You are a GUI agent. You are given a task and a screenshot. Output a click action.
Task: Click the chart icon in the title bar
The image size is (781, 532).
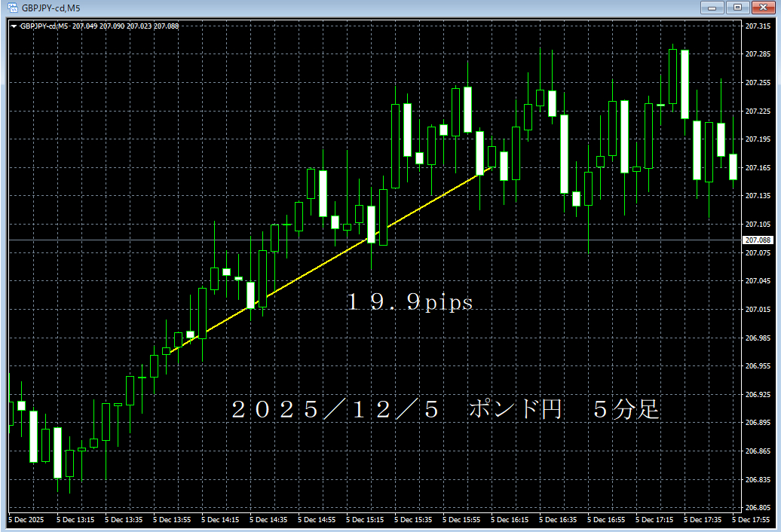12,8
